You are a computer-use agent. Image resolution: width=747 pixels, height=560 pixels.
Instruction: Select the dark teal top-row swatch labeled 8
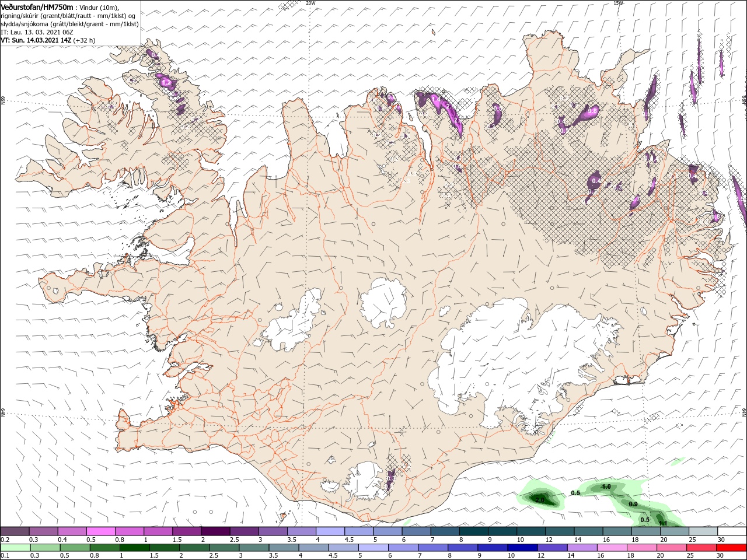pyautogui.click(x=474, y=531)
